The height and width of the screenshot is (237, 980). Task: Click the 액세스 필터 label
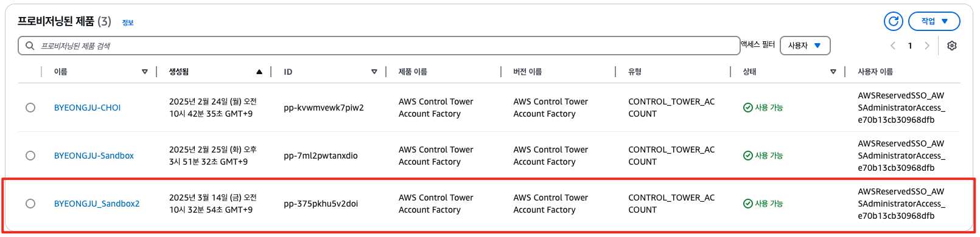click(758, 44)
